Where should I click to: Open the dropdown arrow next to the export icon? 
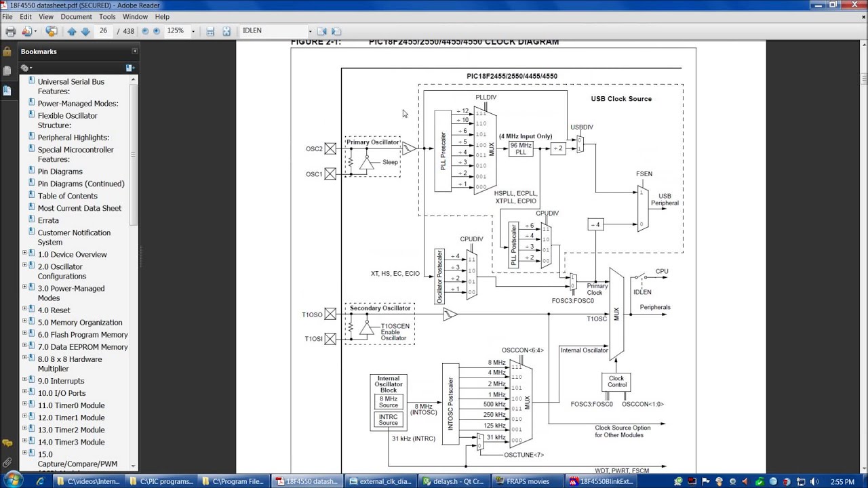point(35,31)
